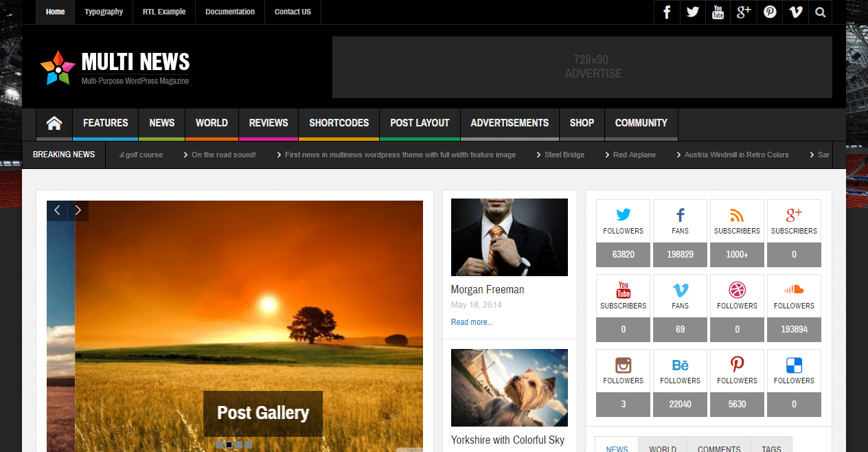Click the 22040 Behance follower count
Screen dimensions: 868x452
(x=681, y=404)
